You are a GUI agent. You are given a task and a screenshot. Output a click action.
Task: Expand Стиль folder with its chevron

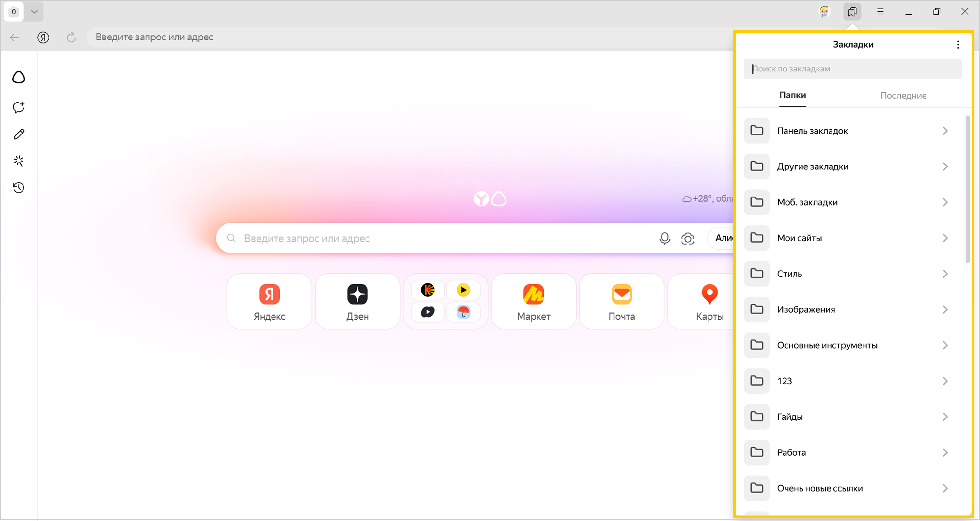(x=945, y=274)
